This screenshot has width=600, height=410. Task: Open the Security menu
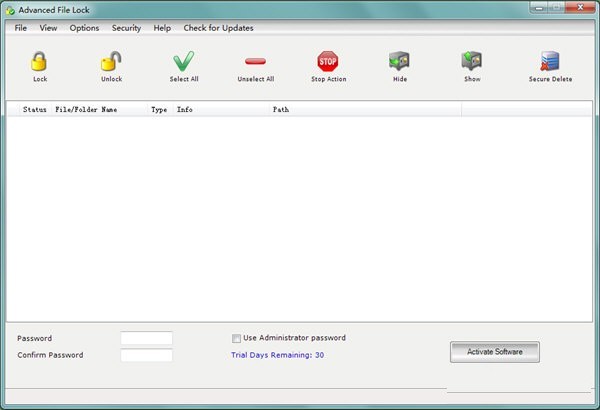click(126, 28)
